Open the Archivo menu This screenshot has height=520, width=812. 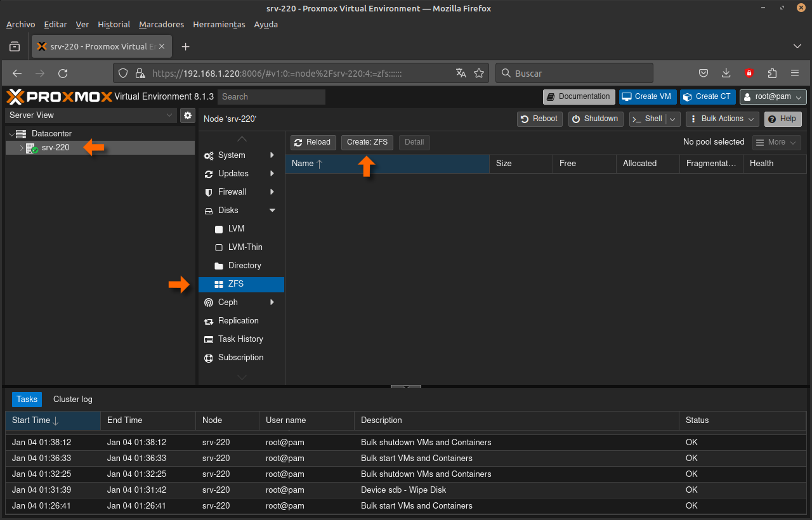(x=21, y=25)
